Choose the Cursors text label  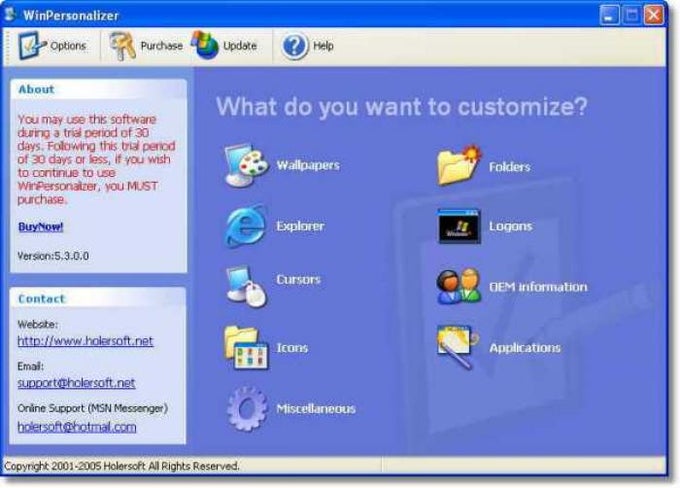(x=298, y=279)
